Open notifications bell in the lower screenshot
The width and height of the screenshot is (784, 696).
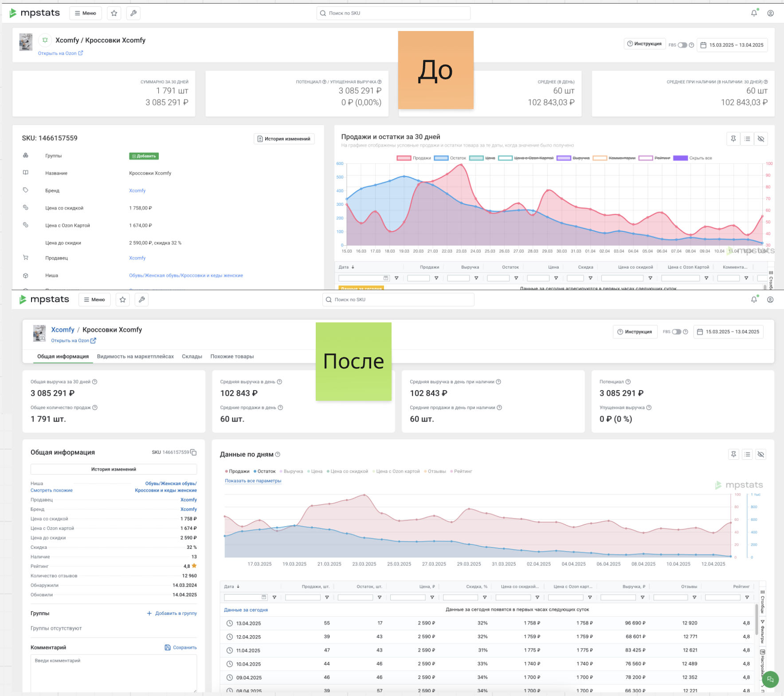point(754,300)
